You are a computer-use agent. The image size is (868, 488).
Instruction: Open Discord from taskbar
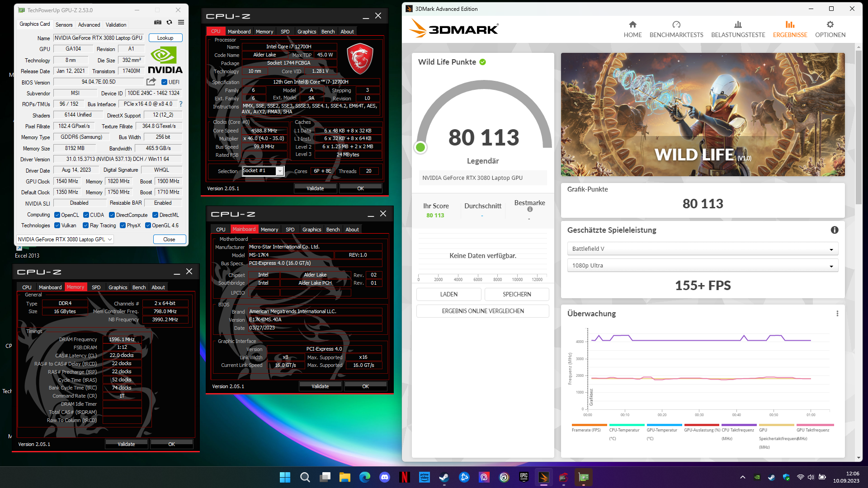coord(385,477)
